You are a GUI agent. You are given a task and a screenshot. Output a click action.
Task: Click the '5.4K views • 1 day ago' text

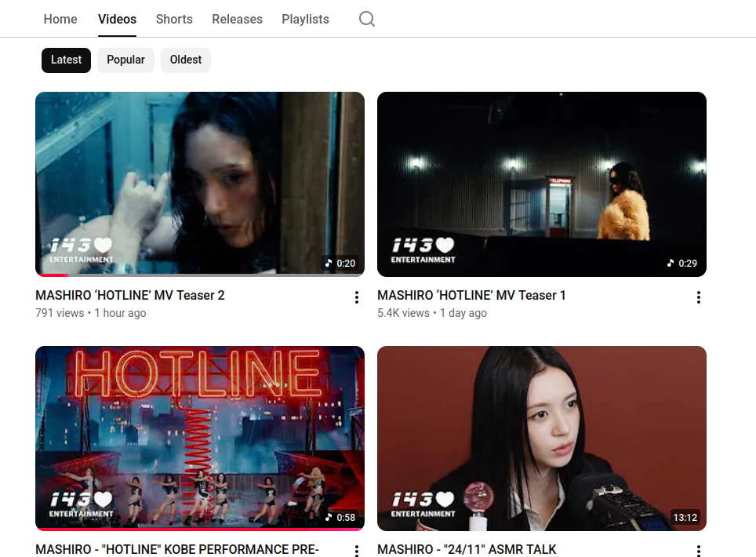(x=432, y=313)
